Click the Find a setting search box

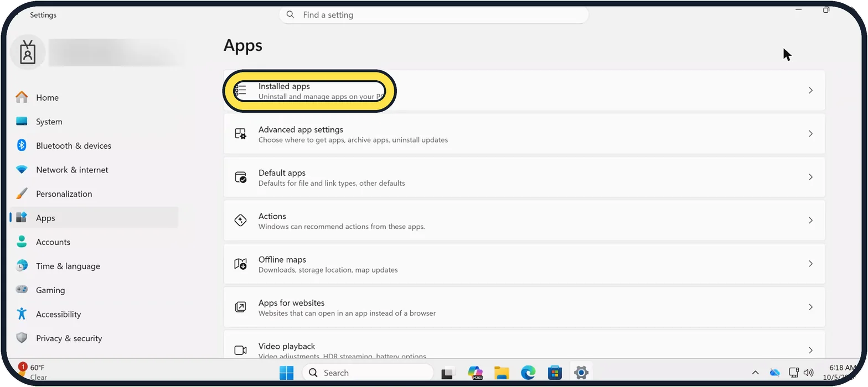(434, 15)
